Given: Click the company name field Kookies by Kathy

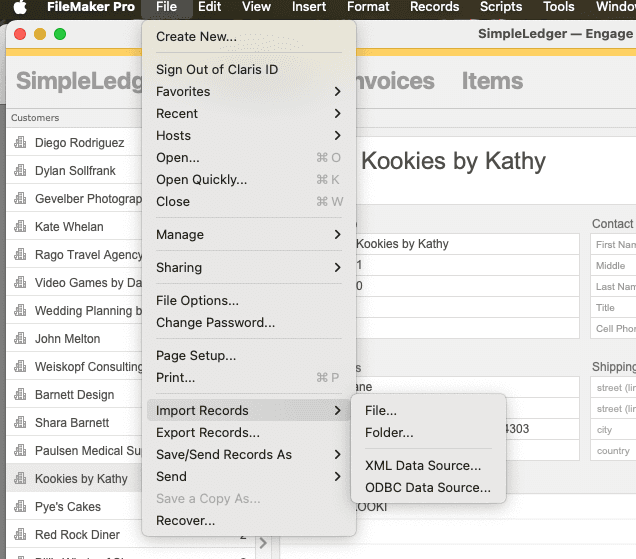Looking at the screenshot, I should (x=467, y=244).
